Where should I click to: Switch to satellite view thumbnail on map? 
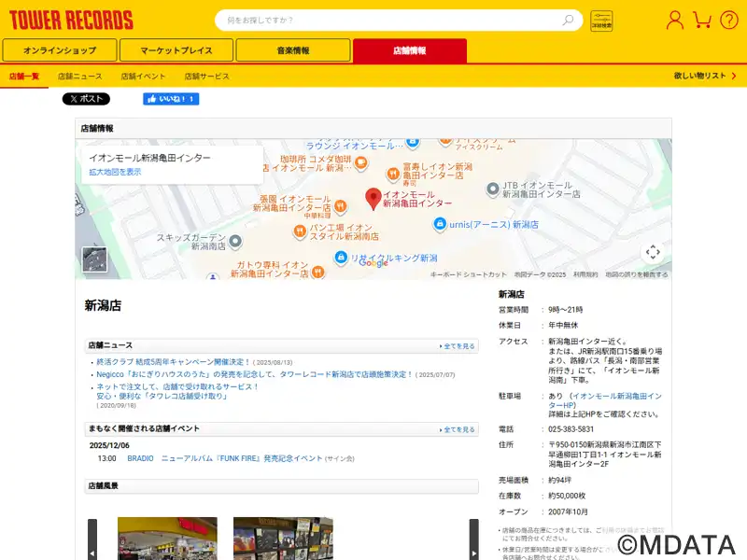pyautogui.click(x=95, y=259)
